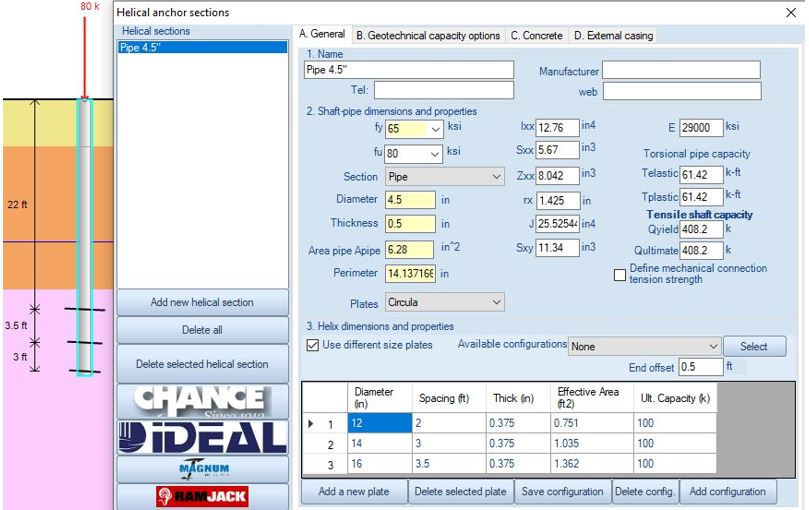This screenshot has height=510, width=809.
Task: Click the Qultimate capacity field
Action: pyautogui.click(x=701, y=251)
